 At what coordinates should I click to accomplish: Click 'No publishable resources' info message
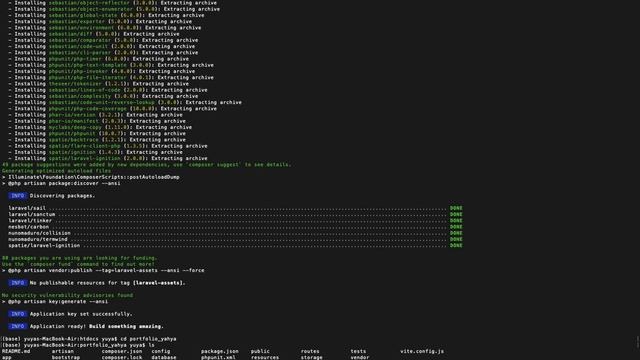point(107,283)
